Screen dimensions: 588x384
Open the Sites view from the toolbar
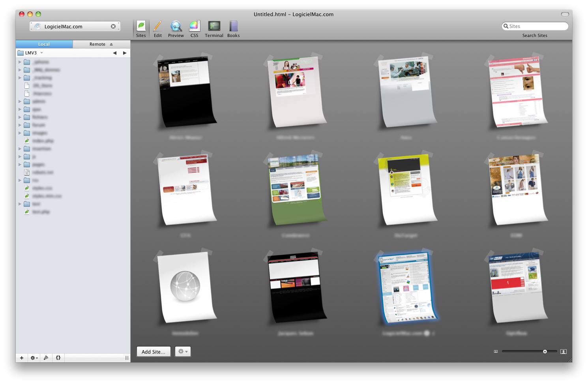point(141,29)
